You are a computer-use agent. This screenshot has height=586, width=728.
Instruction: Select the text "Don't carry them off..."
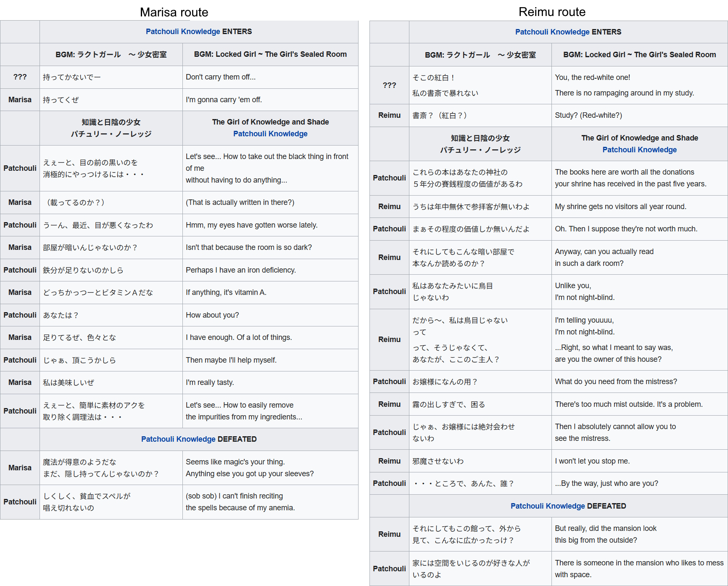pyautogui.click(x=221, y=77)
